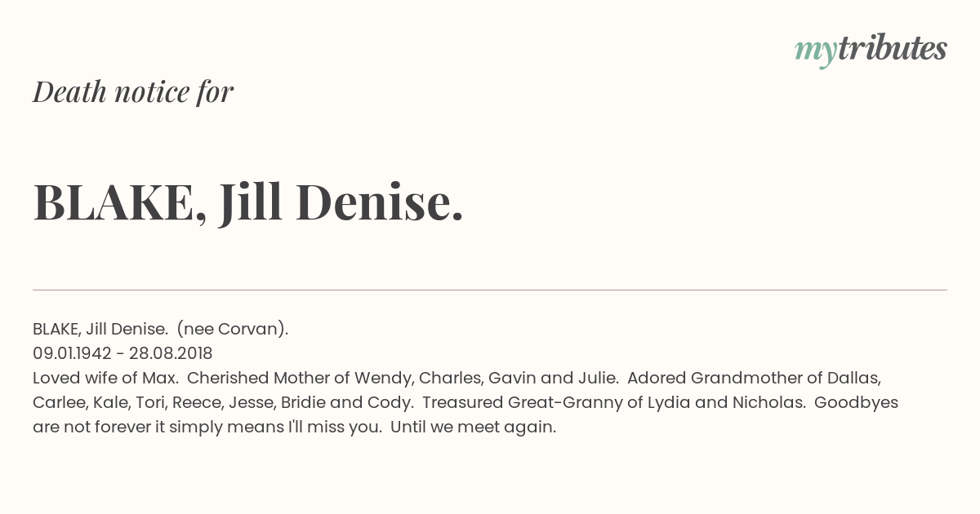Click the green 'my' part of logo
The image size is (980, 514).
click(x=815, y=53)
